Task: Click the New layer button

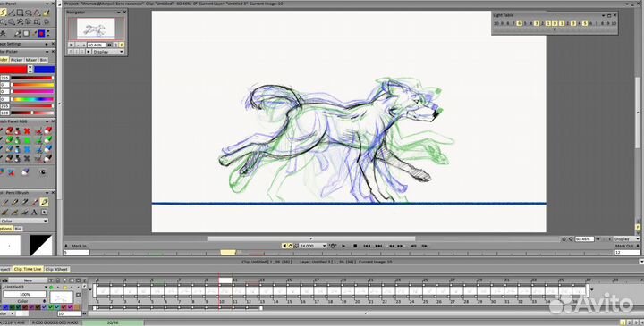Action: [x=28, y=280]
